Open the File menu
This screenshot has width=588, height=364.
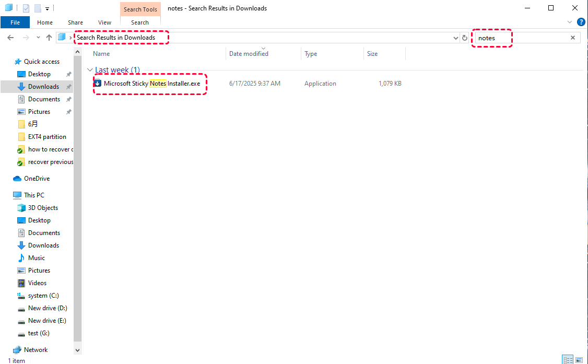click(15, 22)
